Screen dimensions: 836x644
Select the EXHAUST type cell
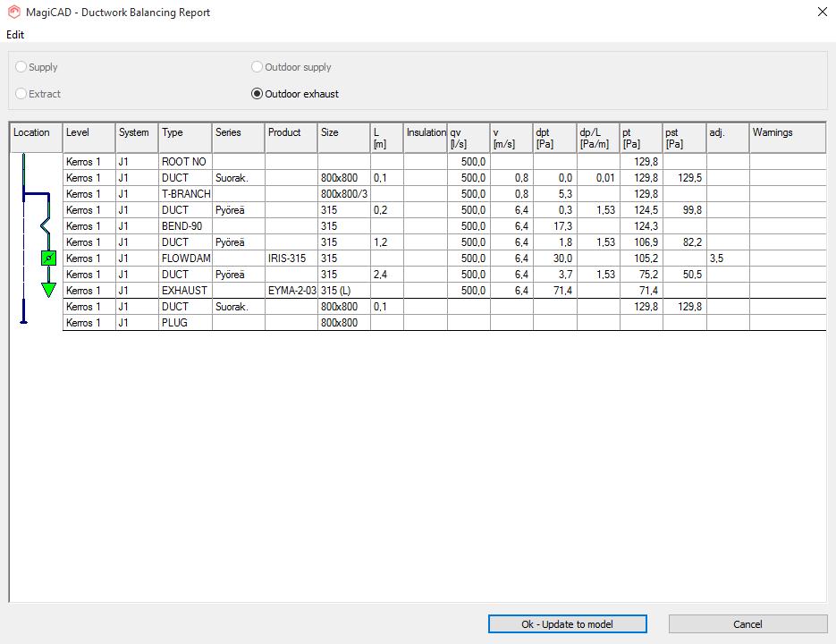185,291
